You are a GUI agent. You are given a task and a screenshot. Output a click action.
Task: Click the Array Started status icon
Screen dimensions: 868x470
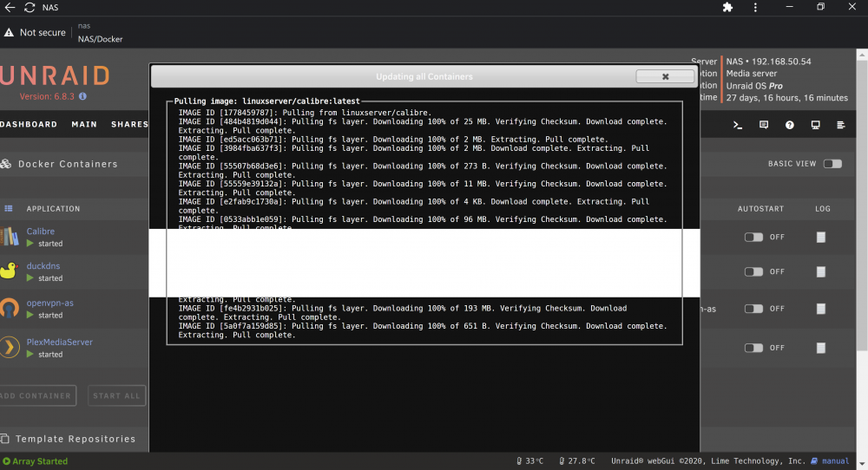click(x=7, y=461)
